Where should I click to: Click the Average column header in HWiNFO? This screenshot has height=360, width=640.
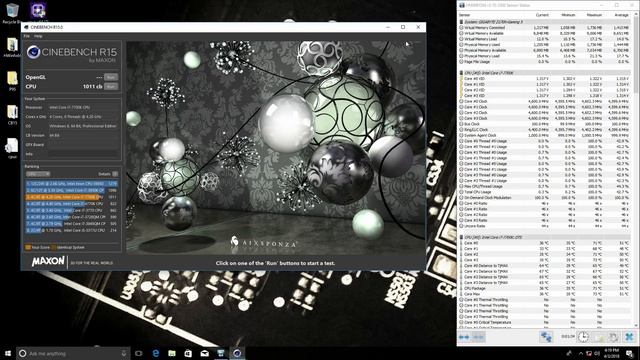621,15
